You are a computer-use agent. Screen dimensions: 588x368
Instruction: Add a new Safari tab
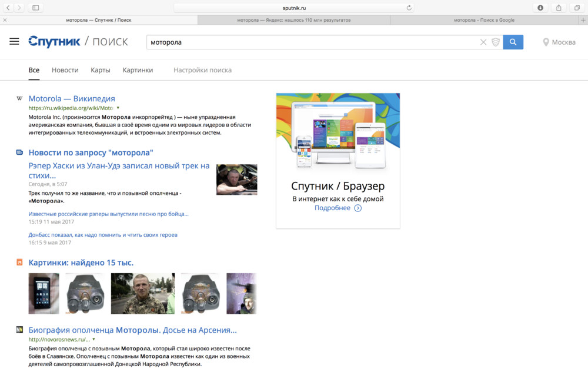tap(583, 20)
